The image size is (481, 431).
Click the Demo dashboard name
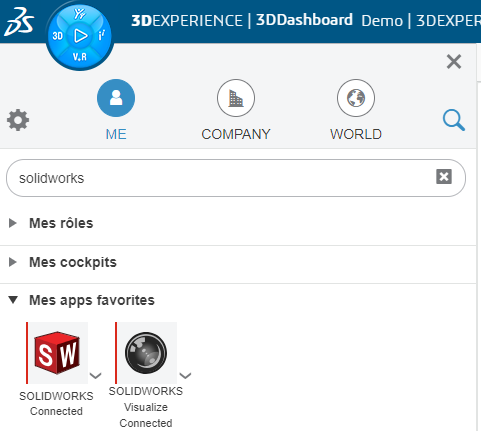382,21
